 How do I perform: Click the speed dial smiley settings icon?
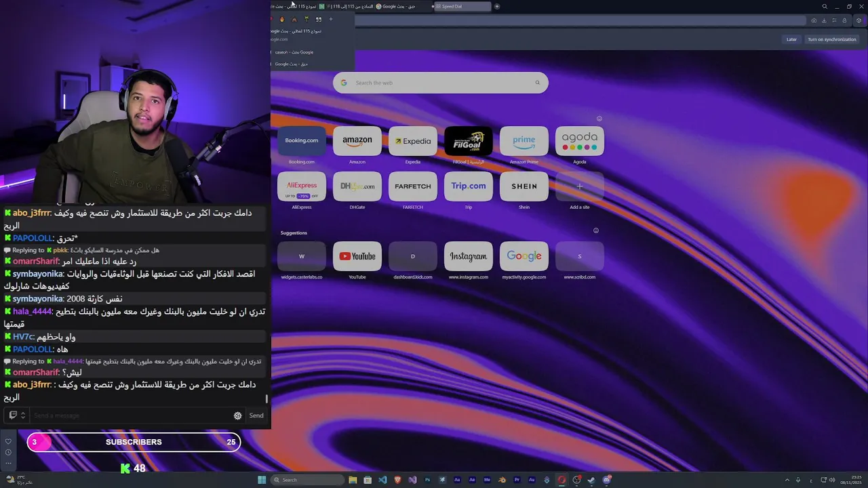point(599,119)
